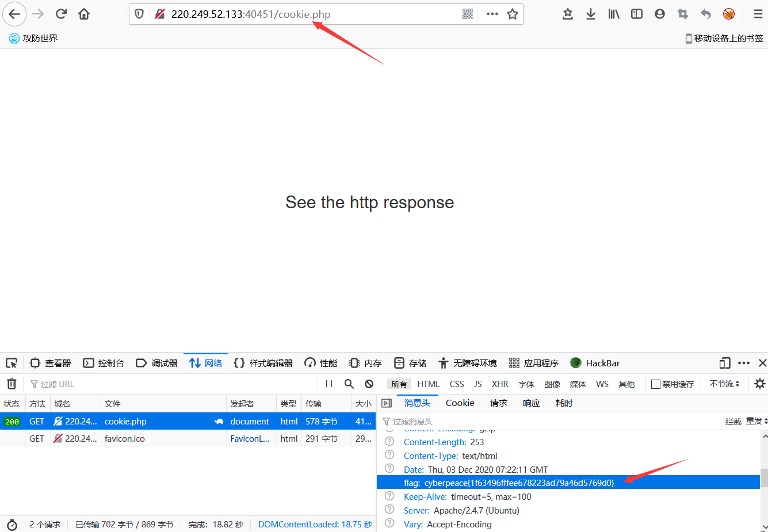Open the Storage (存储) tab
The height and width of the screenshot is (532, 768).
(410, 363)
